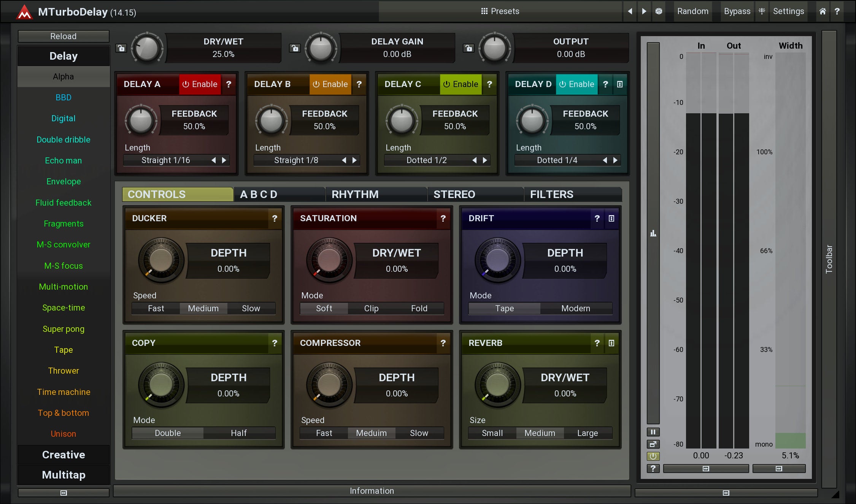Viewport: 856px width, 504px height.
Task: Click the Ducker DEPTH knob
Action: [x=161, y=260]
